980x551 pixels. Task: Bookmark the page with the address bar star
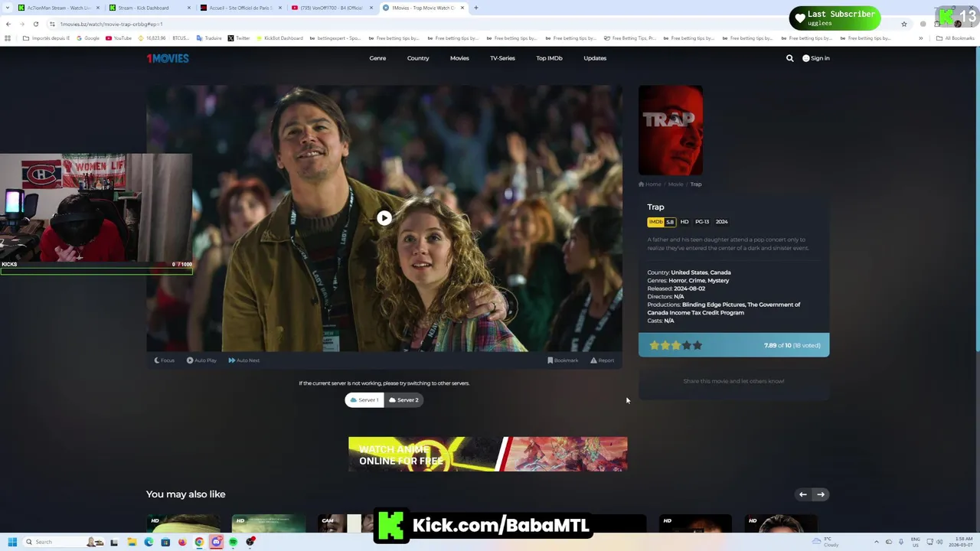pos(904,24)
